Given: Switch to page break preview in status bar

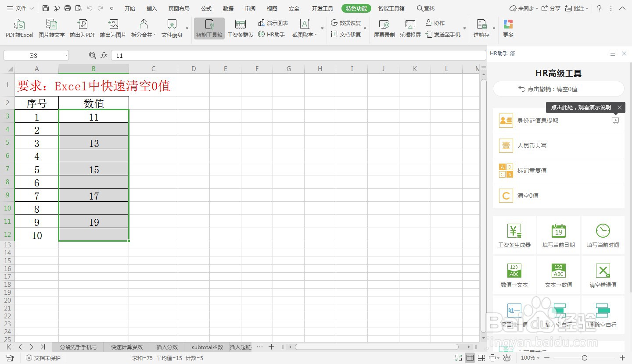Looking at the screenshot, I should [481, 358].
